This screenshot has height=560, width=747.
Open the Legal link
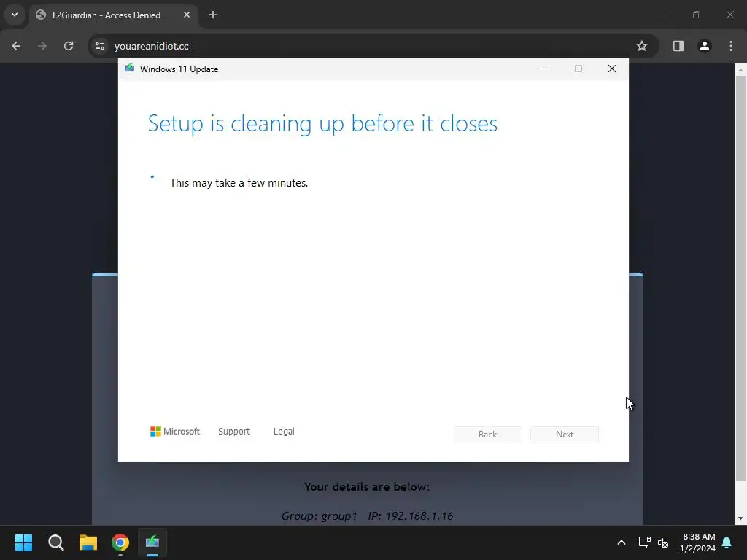point(284,432)
